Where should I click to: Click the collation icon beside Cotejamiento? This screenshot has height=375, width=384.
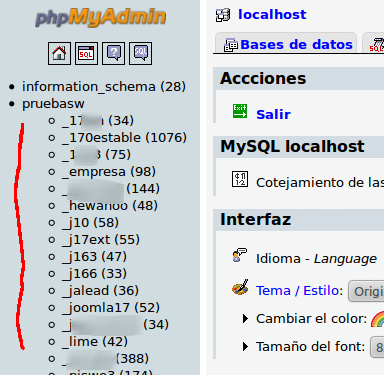[x=240, y=179]
